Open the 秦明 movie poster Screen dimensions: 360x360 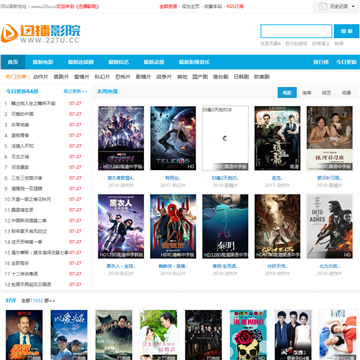point(225,226)
